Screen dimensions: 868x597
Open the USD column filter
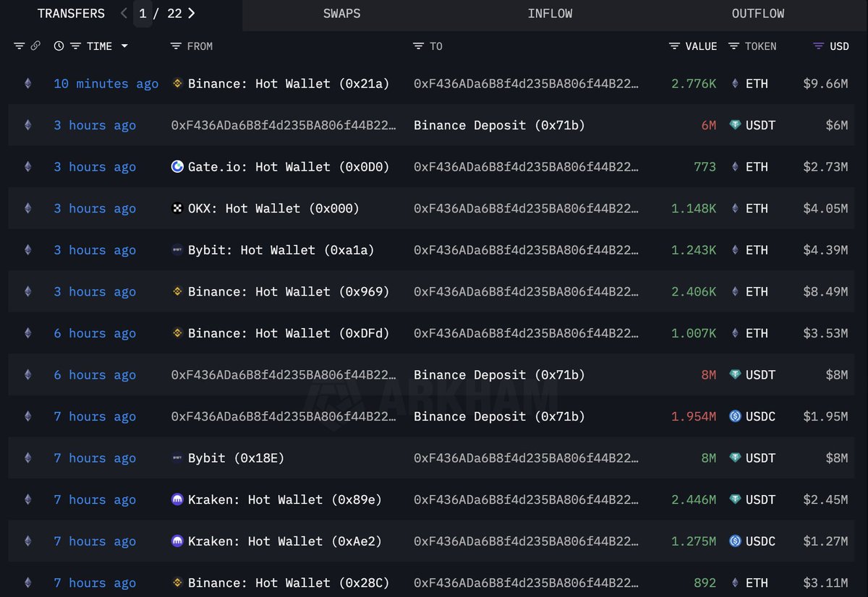pos(818,46)
